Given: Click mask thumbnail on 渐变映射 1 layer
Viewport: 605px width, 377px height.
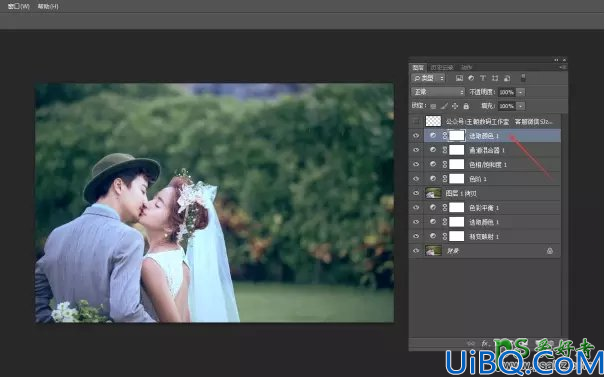Looking at the screenshot, I should (456, 236).
